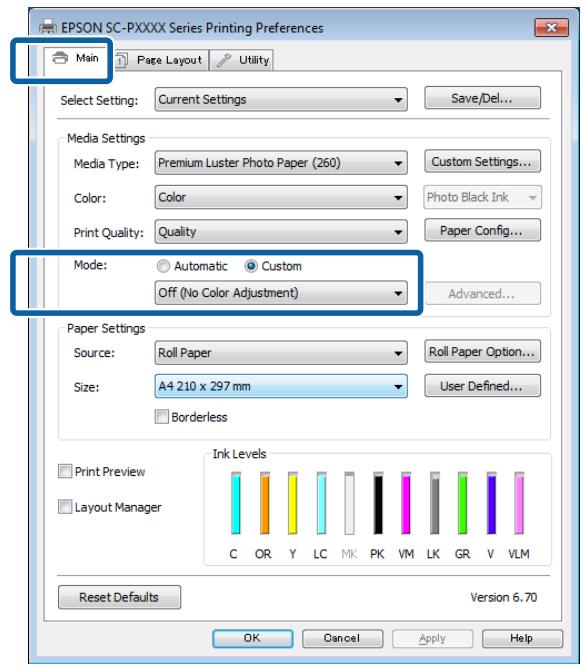Expand the Color dropdown
The height and width of the screenshot is (668, 582).
(281, 197)
